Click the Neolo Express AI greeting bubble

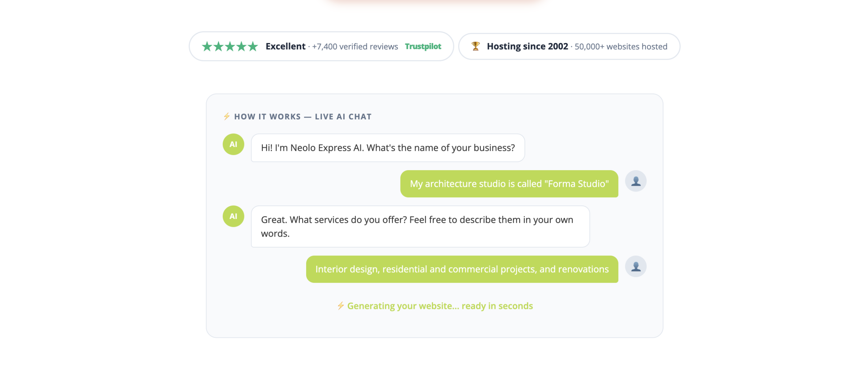point(388,147)
